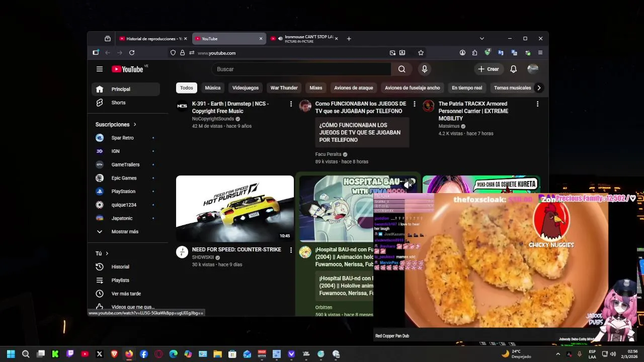644x362 pixels.
Task: Open GameTrailers subscription channel
Action: click(x=126, y=164)
